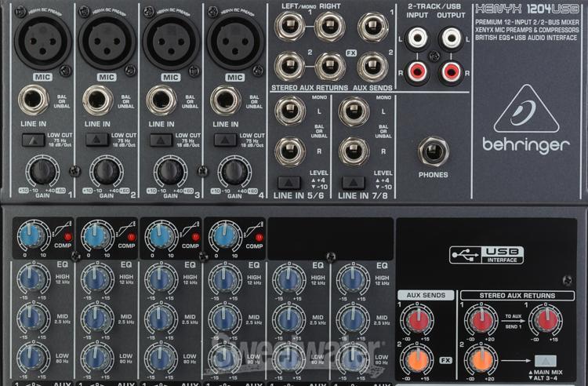The width and height of the screenshot is (588, 386).
Task: Click red Stereo Aux Returns 1 knob
Action: (x=481, y=320)
